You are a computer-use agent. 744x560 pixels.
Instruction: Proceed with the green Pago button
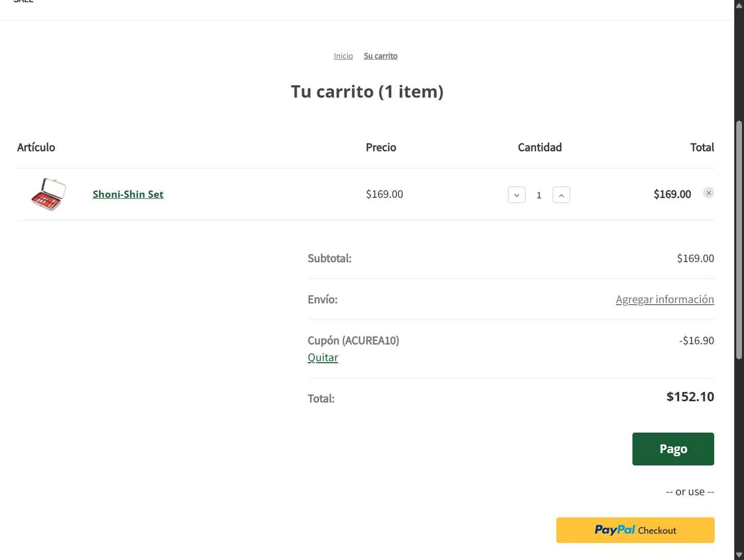click(673, 449)
